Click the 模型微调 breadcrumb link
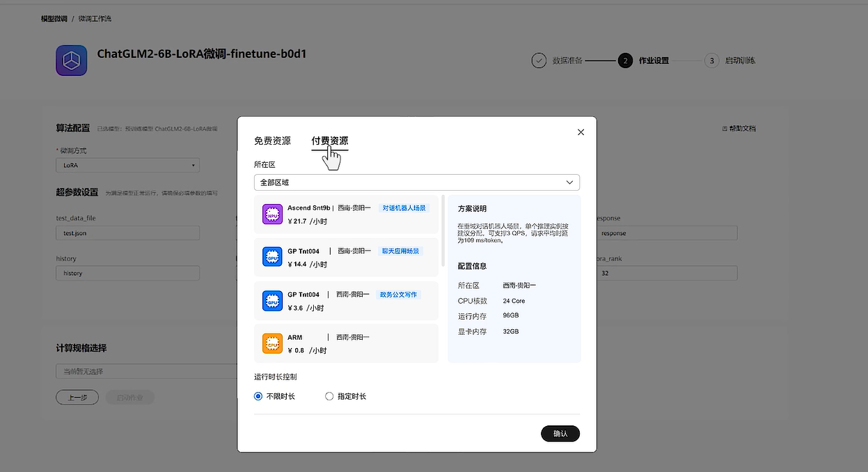Image resolution: width=868 pixels, height=472 pixels. (54, 19)
